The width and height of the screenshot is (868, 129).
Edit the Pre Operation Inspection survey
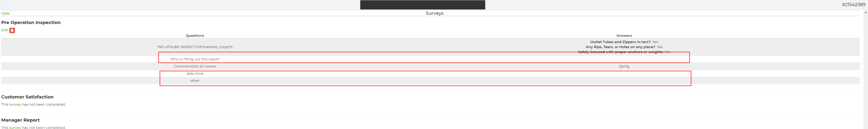(x=5, y=30)
